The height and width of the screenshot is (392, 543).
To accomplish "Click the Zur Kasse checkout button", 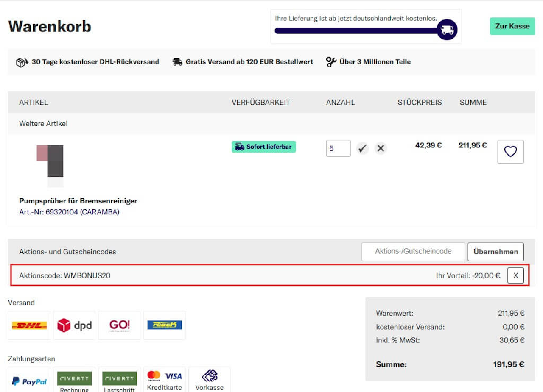I will pyautogui.click(x=512, y=26).
